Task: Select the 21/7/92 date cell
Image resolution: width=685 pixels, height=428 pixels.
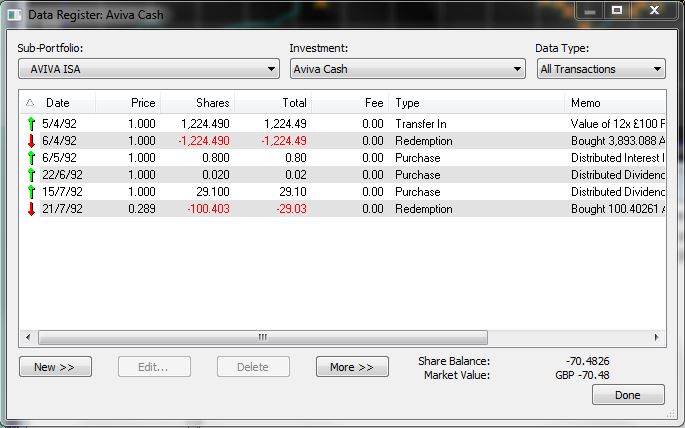Action: tap(62, 209)
